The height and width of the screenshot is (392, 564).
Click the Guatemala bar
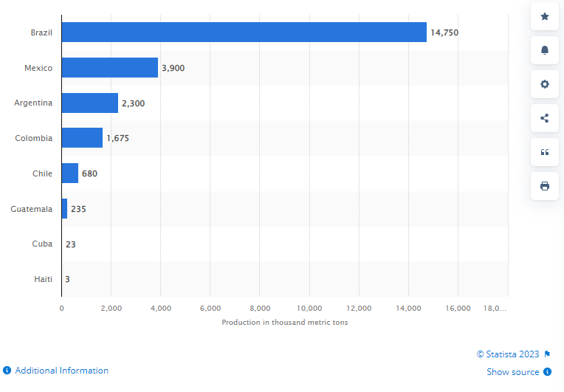[64, 209]
